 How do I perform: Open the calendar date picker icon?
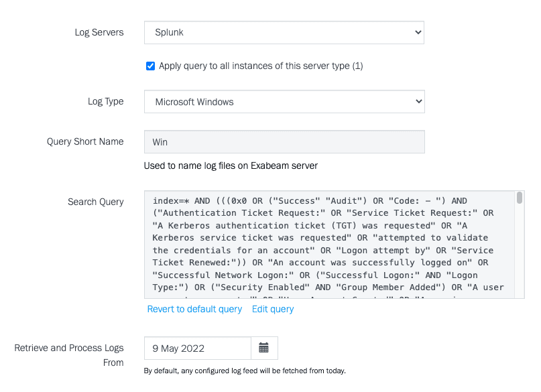tap(264, 348)
